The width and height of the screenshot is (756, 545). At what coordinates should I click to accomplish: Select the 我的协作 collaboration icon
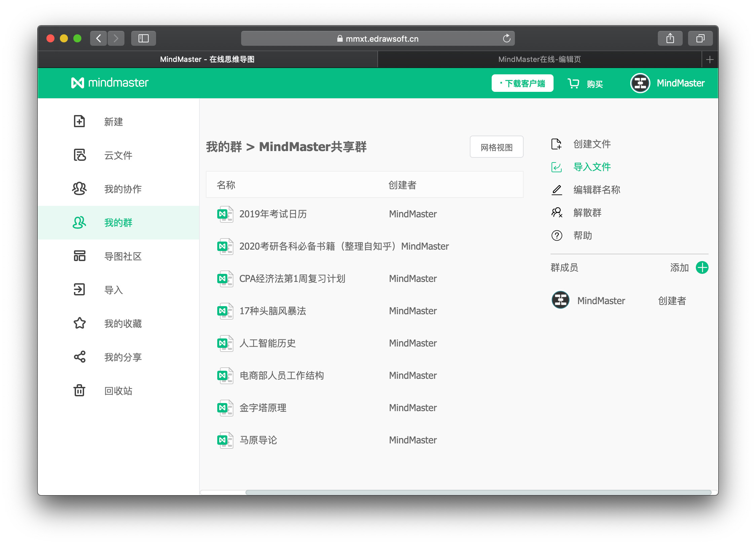click(x=79, y=188)
